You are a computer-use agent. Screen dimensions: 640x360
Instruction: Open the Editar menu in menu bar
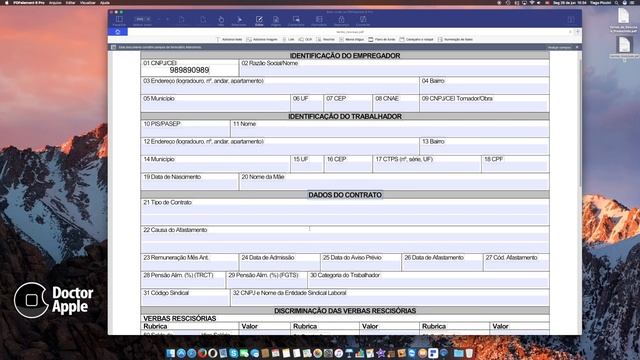(x=71, y=2)
